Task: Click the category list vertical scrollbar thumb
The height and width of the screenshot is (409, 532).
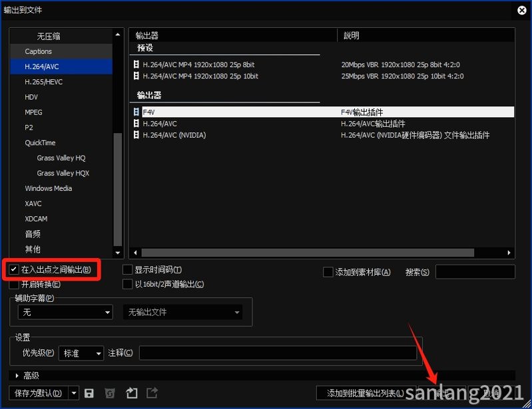Action: (118, 190)
